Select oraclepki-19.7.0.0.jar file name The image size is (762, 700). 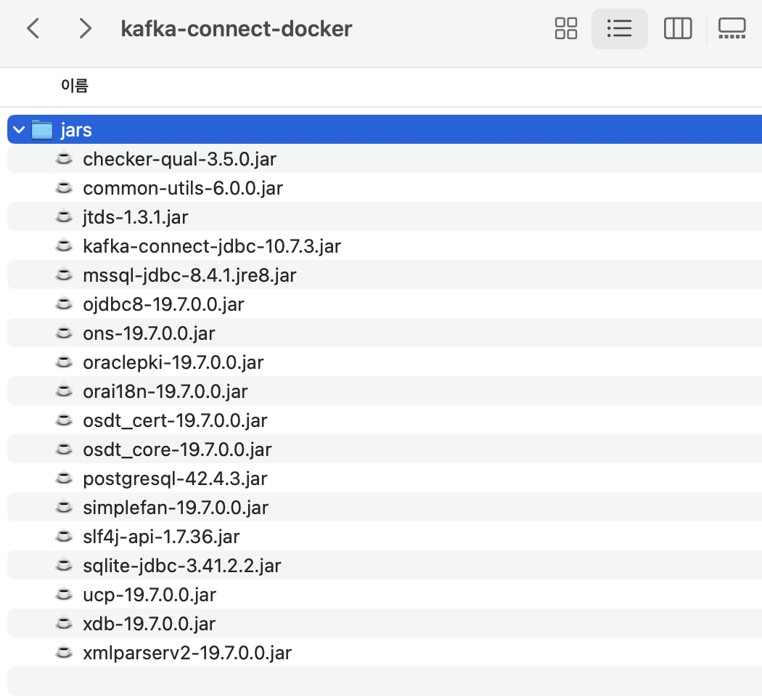pyautogui.click(x=173, y=362)
